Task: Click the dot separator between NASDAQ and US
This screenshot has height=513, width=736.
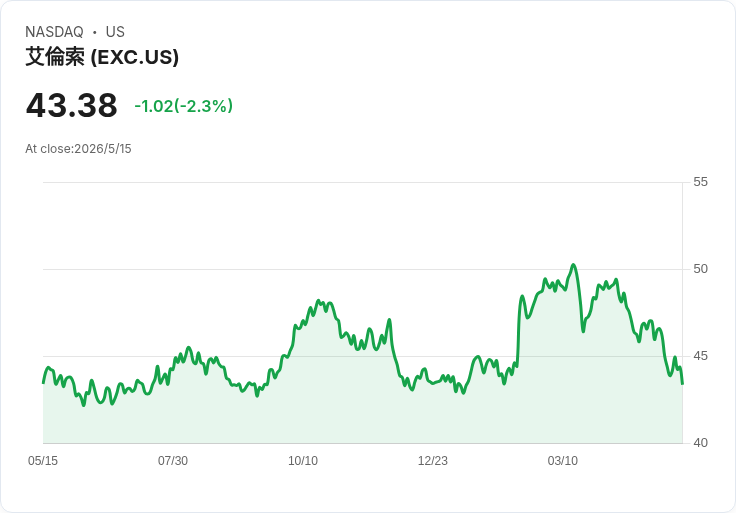Action: pyautogui.click(x=94, y=32)
